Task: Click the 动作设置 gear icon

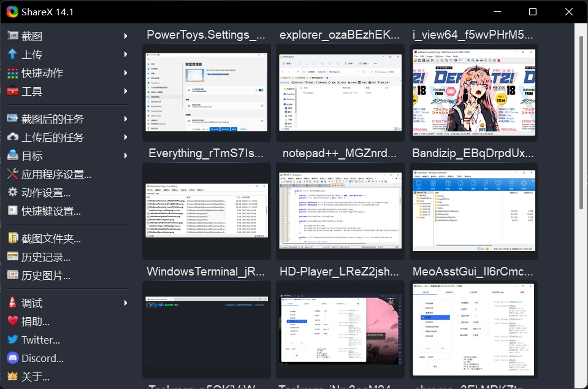Action: coord(12,192)
